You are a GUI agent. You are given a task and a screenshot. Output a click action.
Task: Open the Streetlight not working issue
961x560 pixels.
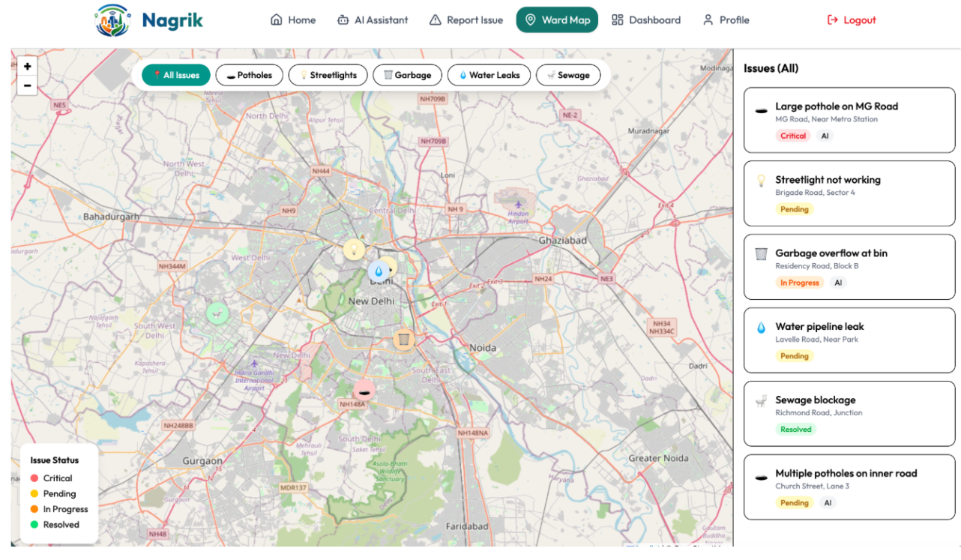[849, 193]
